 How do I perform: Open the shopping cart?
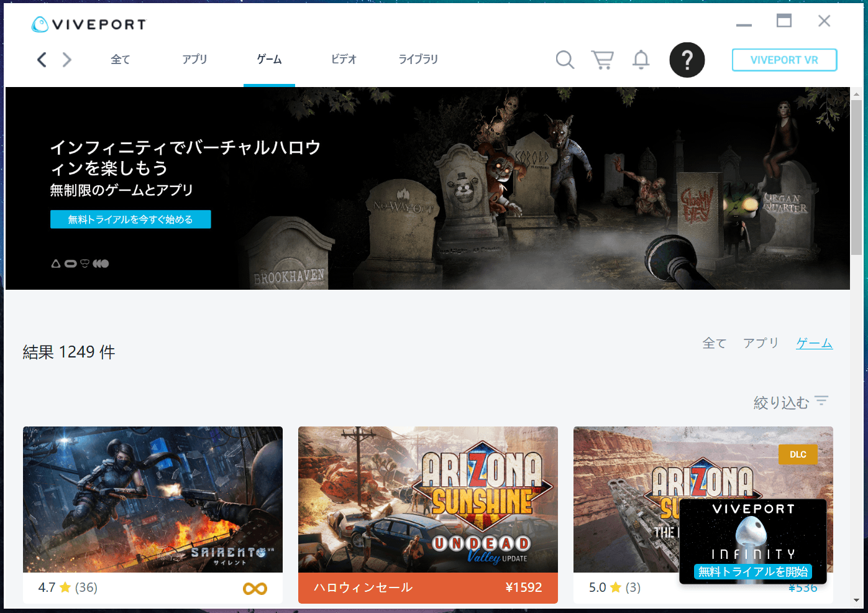602,60
